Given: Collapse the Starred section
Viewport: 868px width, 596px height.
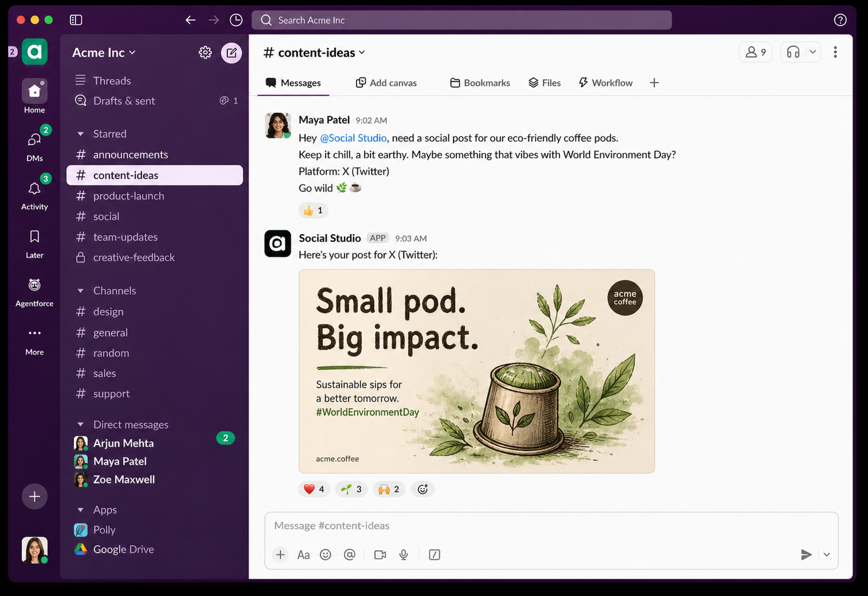Looking at the screenshot, I should [x=80, y=134].
